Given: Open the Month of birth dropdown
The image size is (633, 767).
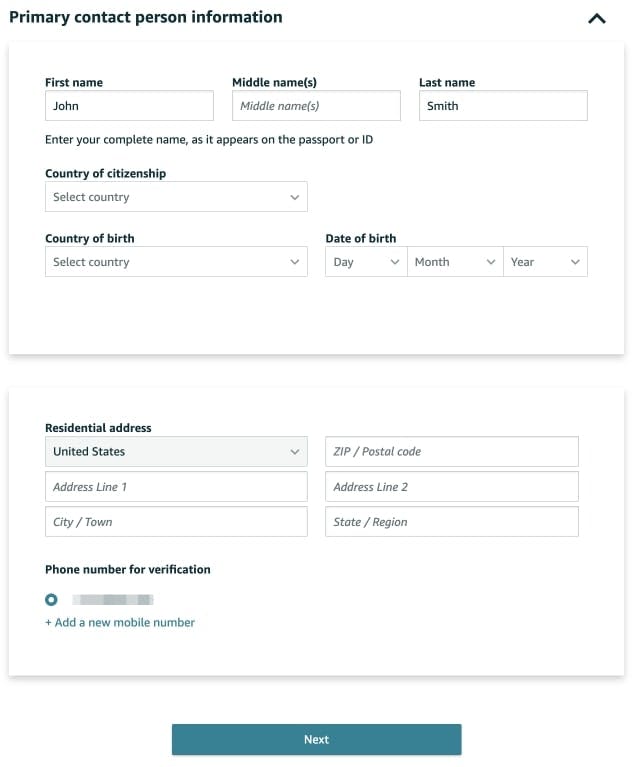Looking at the screenshot, I should (x=455, y=262).
